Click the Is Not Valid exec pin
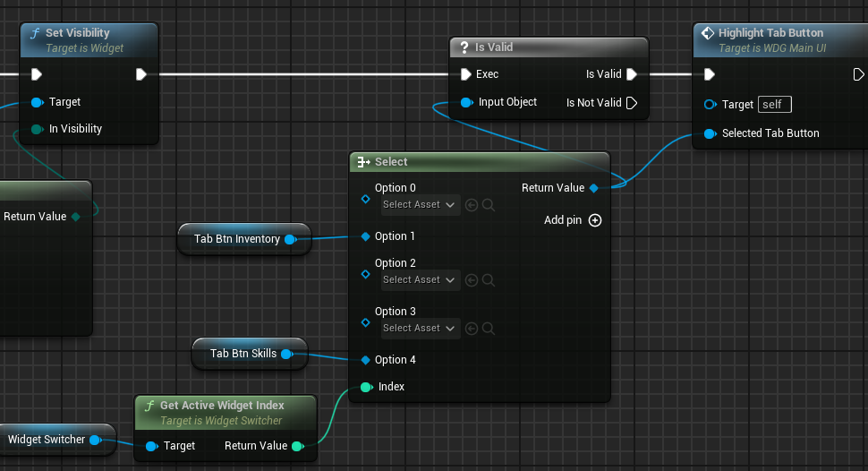This screenshot has height=471, width=868. 632,102
